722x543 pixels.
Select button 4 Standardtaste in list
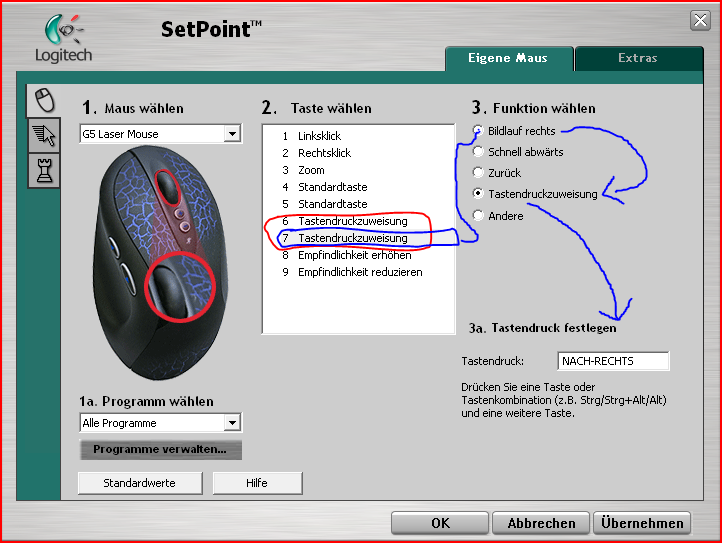tap(358, 187)
